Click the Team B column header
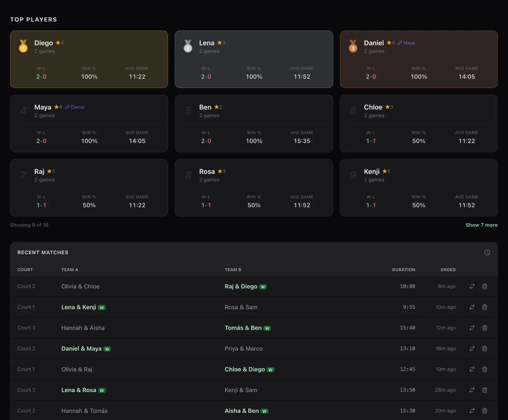 coord(233,270)
